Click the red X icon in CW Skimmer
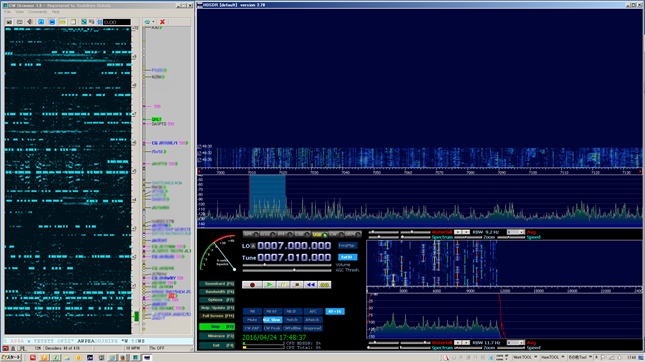This screenshot has height=362, width=645. click(162, 22)
